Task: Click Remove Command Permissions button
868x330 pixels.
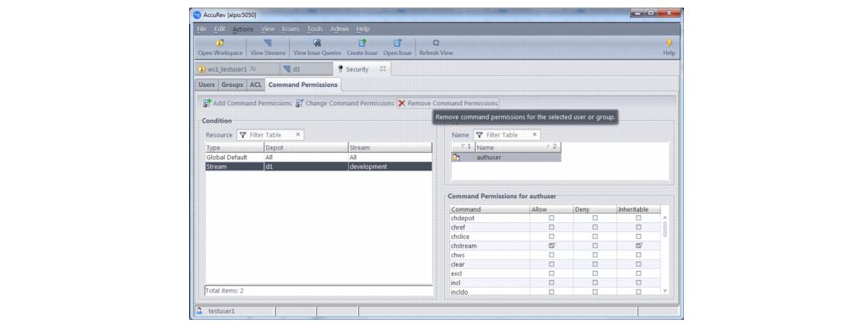Action: [x=448, y=104]
